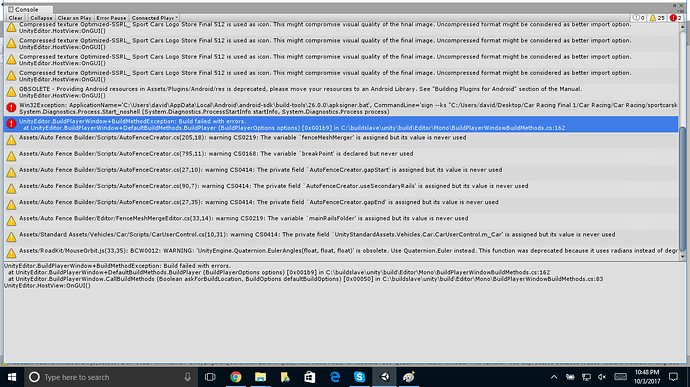The width and height of the screenshot is (690, 387).
Task: Select the MouseOrbit.js BCW0012 warning
Action: click(x=341, y=254)
